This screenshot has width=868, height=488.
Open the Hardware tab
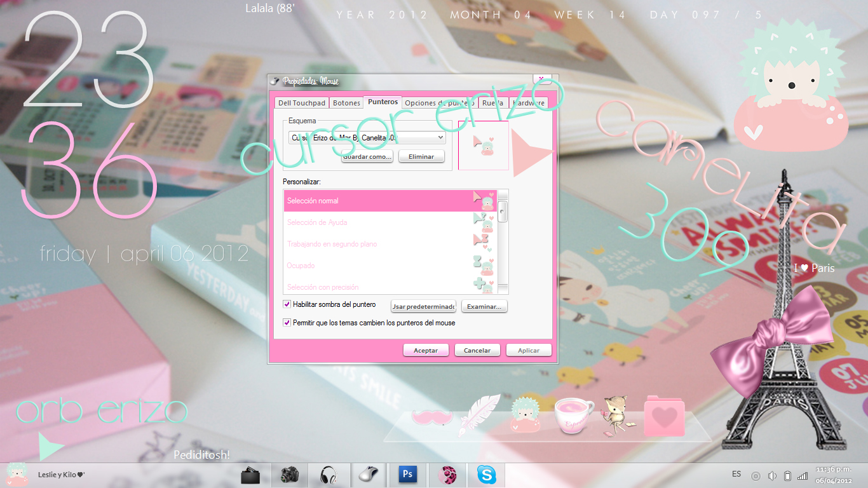[x=529, y=103]
